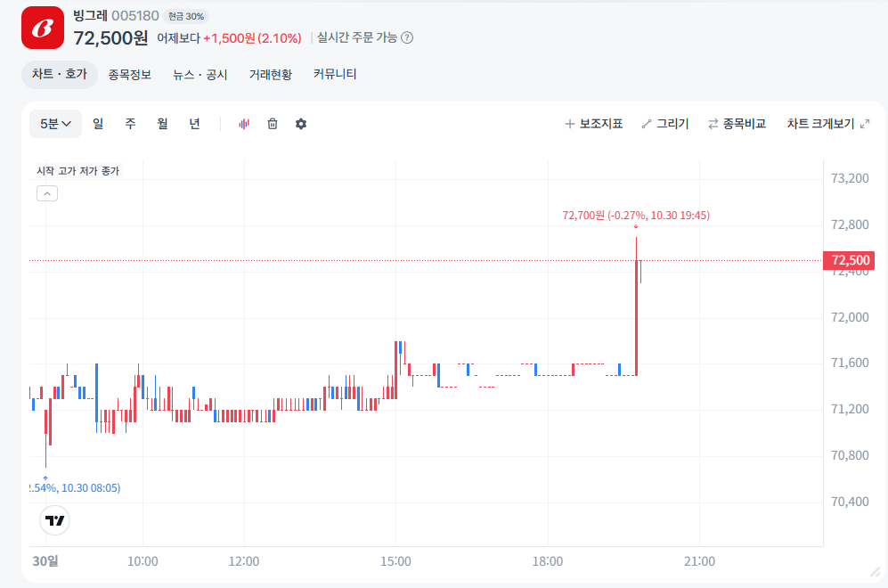Click the Binggrae red logo icon

[43, 28]
